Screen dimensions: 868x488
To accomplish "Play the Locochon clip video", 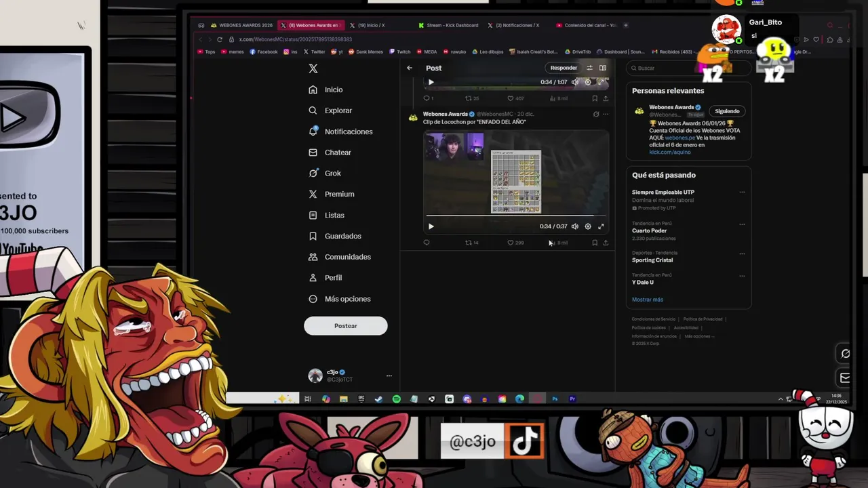I will 431,226.
